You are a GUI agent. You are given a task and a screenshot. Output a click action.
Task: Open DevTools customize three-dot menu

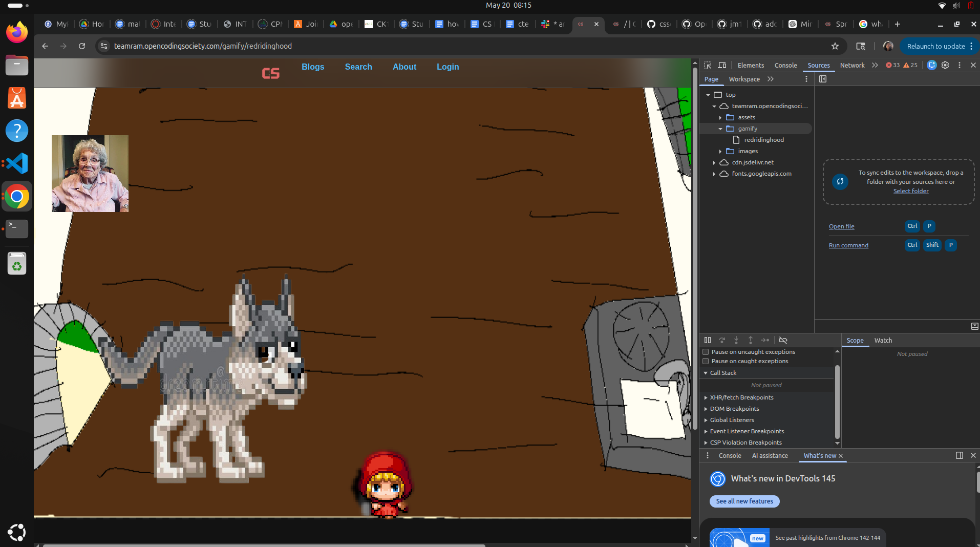pos(960,65)
